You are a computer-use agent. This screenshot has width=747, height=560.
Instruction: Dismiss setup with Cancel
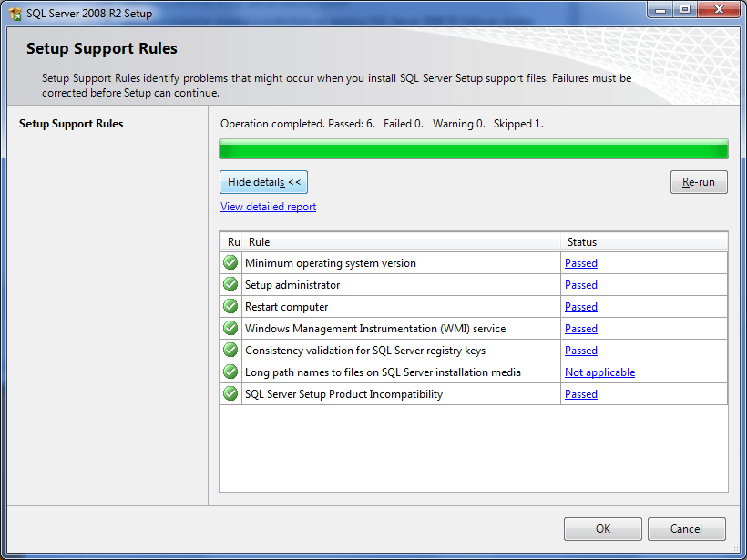[x=686, y=529]
